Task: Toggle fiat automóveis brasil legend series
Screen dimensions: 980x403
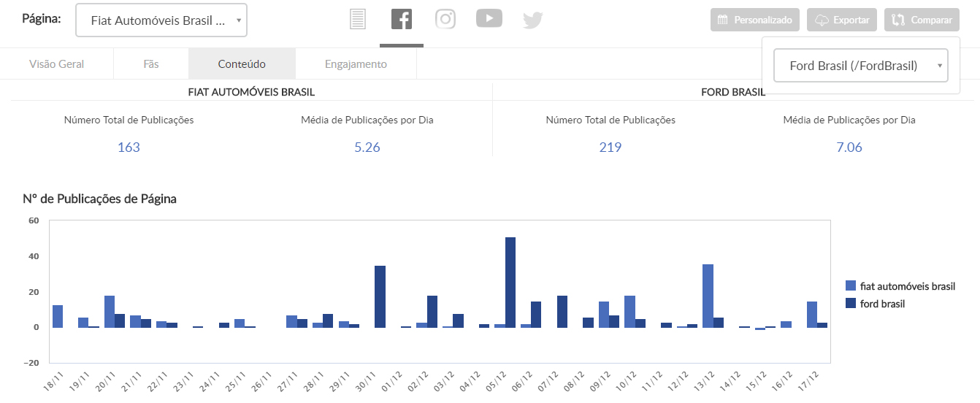Action: point(900,286)
